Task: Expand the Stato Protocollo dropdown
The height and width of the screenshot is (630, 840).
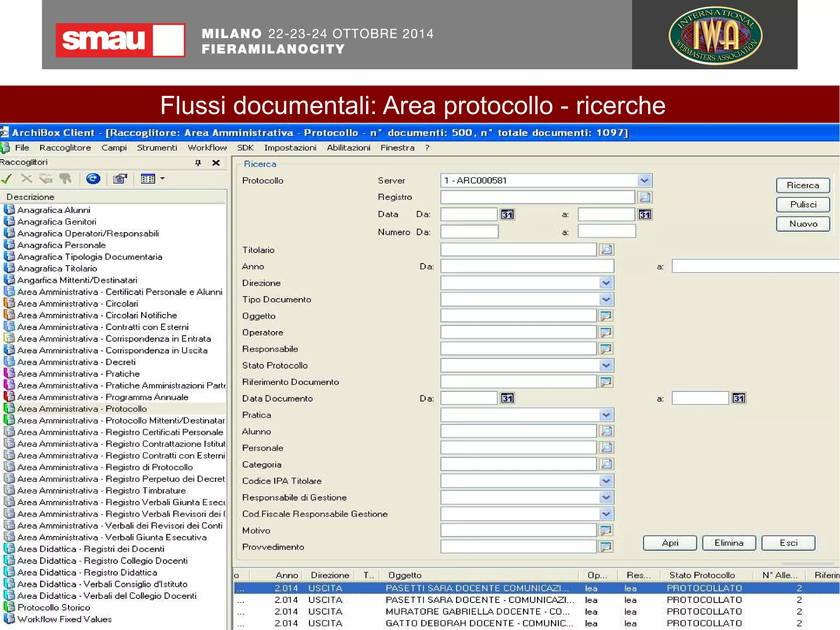Action: [x=606, y=365]
